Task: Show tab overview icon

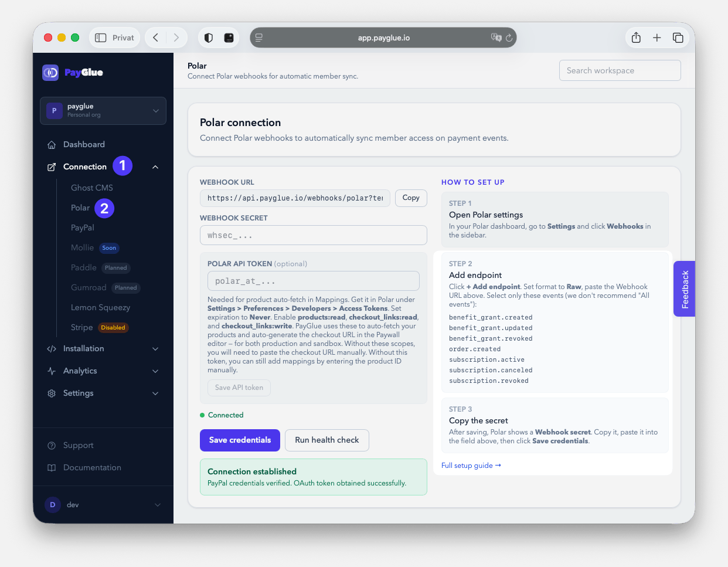Action: click(x=678, y=38)
